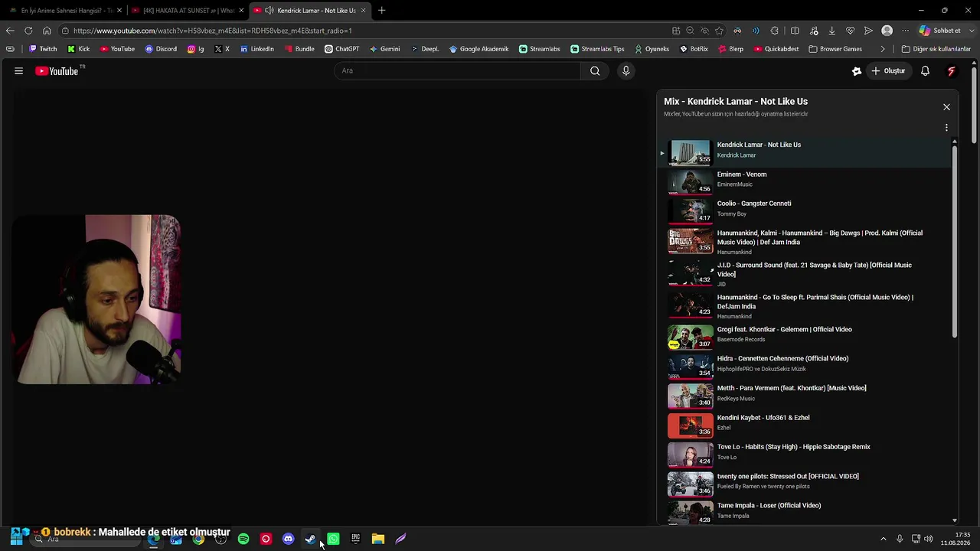The image size is (980, 551).
Task: Open YouTube notifications bell
Action: click(x=925, y=71)
